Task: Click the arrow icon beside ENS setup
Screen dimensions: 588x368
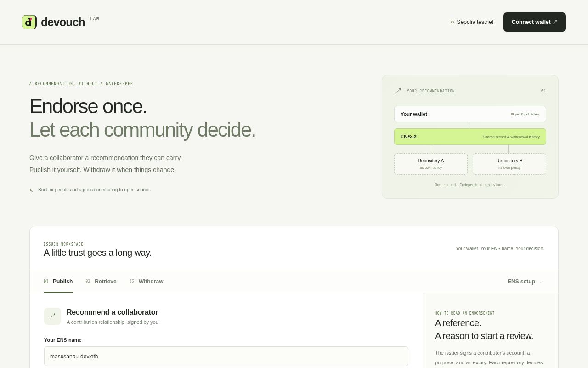Action: point(542,282)
